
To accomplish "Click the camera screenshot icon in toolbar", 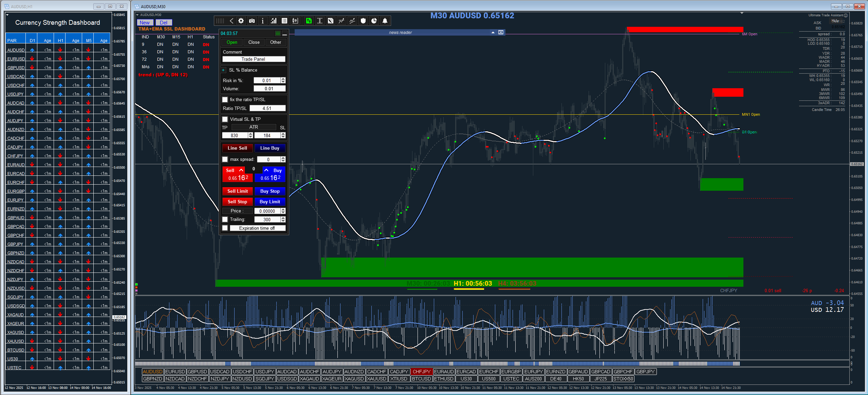I will click(x=252, y=21).
